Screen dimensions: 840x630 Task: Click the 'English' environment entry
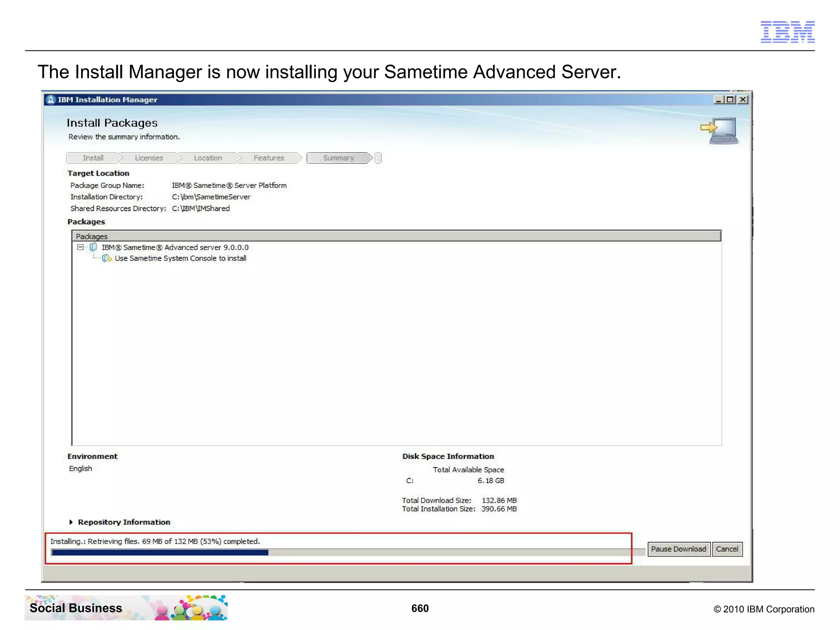pos(80,468)
